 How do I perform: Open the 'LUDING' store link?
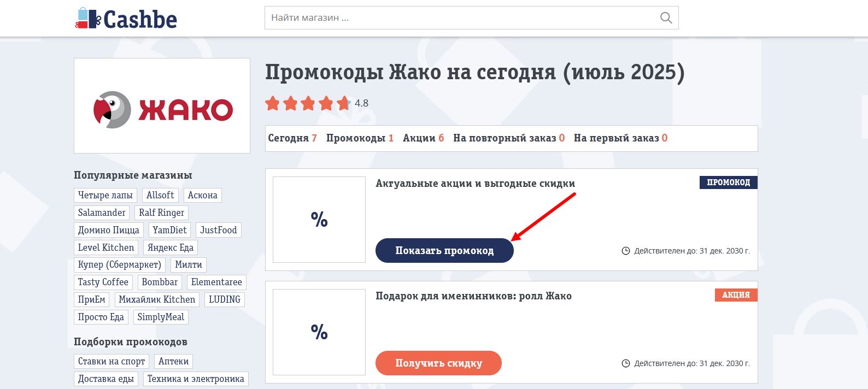coord(225,299)
